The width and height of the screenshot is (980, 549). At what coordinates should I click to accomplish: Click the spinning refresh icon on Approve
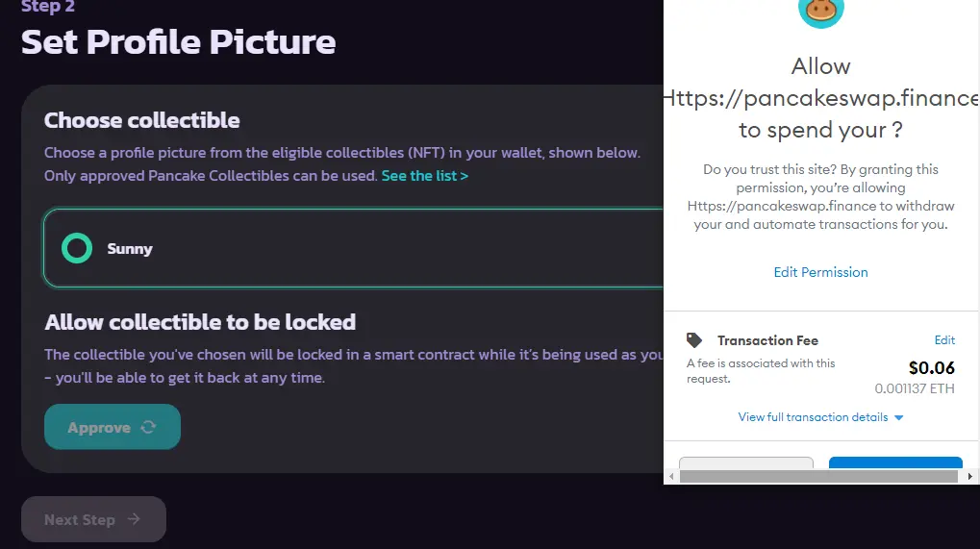click(148, 427)
